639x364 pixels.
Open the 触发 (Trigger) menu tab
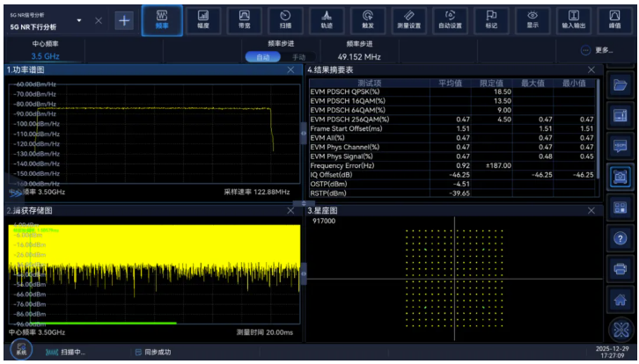[368, 20]
